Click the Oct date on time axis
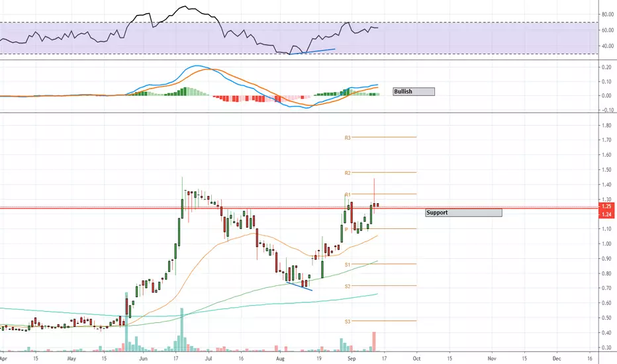 (x=416, y=359)
